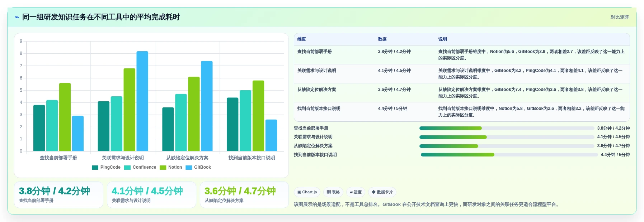Click table row 找到当前版本接口说明
Viewport: 644px width, 222px height.
tap(462, 112)
